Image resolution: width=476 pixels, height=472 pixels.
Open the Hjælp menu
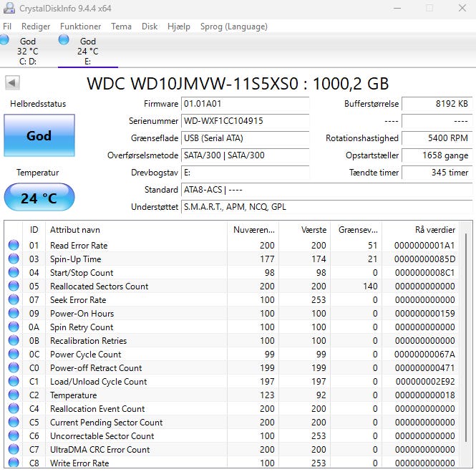[179, 27]
